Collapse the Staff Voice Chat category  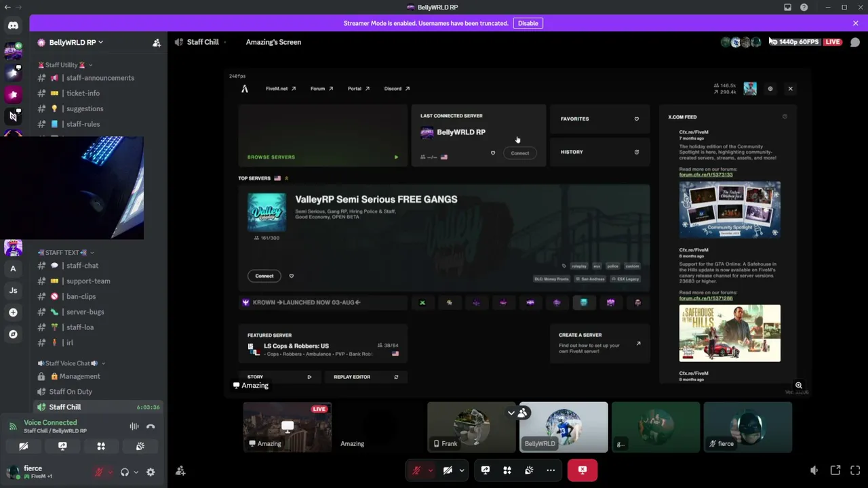71,363
